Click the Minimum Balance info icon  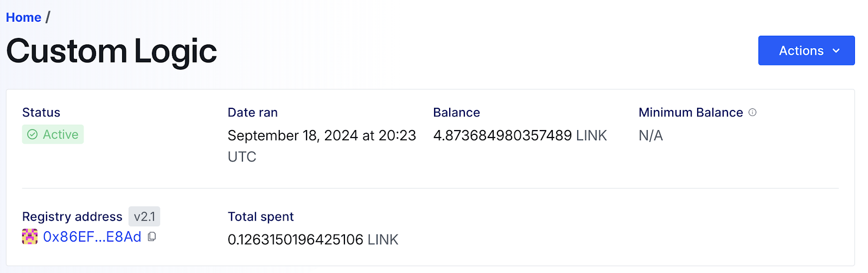click(752, 112)
